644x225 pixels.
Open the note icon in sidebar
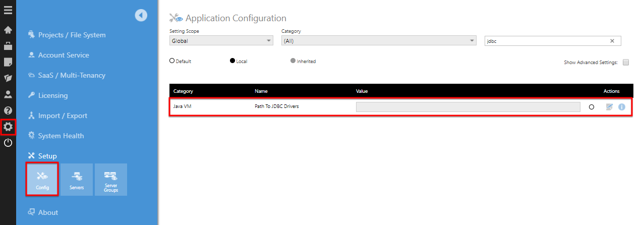pos(8,62)
